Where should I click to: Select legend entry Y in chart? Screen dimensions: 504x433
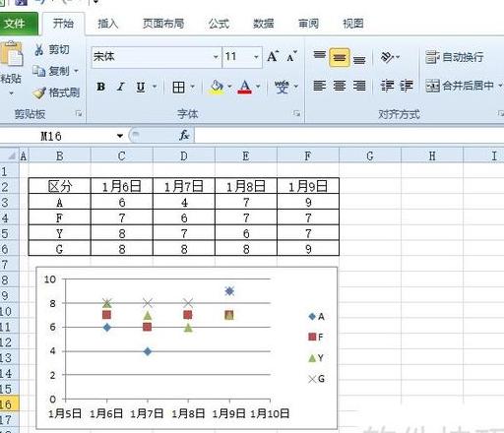click(x=316, y=358)
